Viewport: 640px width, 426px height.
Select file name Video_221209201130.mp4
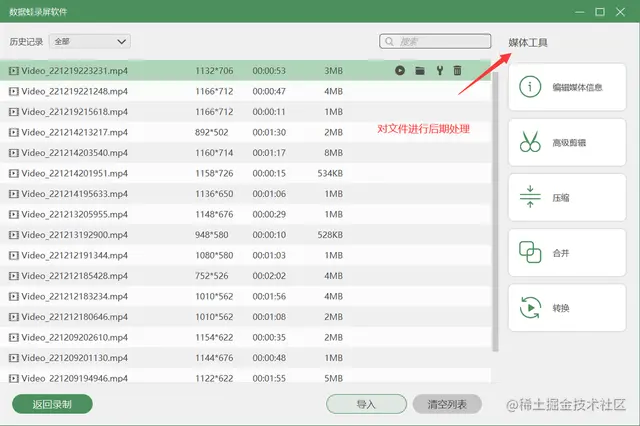click(74, 358)
